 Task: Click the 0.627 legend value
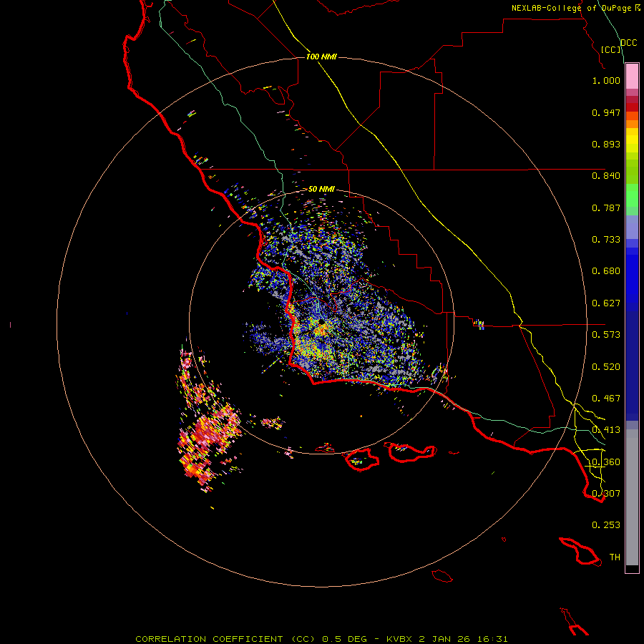pyautogui.click(x=606, y=303)
